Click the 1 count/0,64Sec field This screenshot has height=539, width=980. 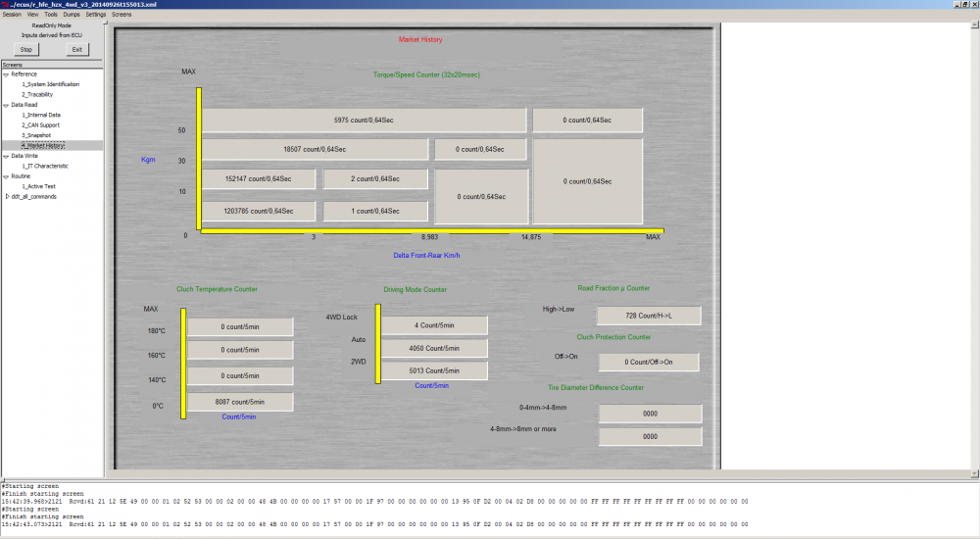tap(375, 212)
